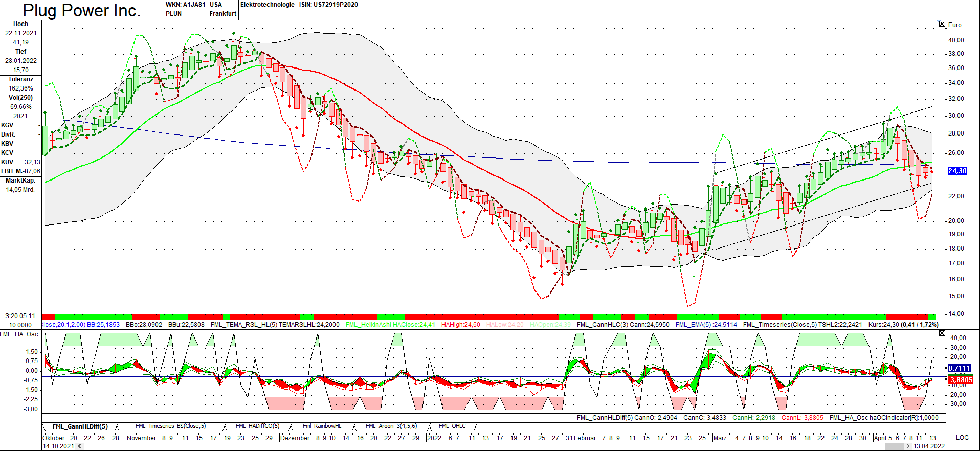Click the oscillator value 8,7111 label
The image size is (980, 451).
point(960,368)
